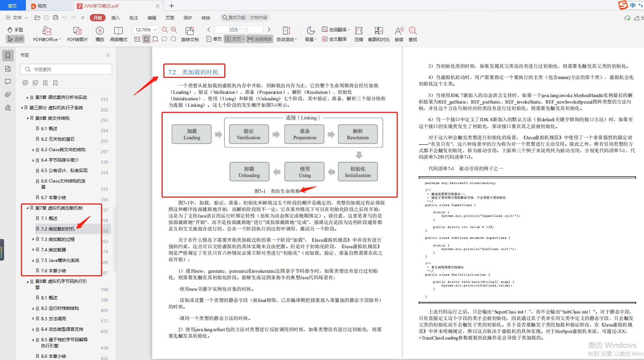Screen dimensions: 644x360
Task: Fit page width icon
Action: pyautogui.click(x=155, y=39)
